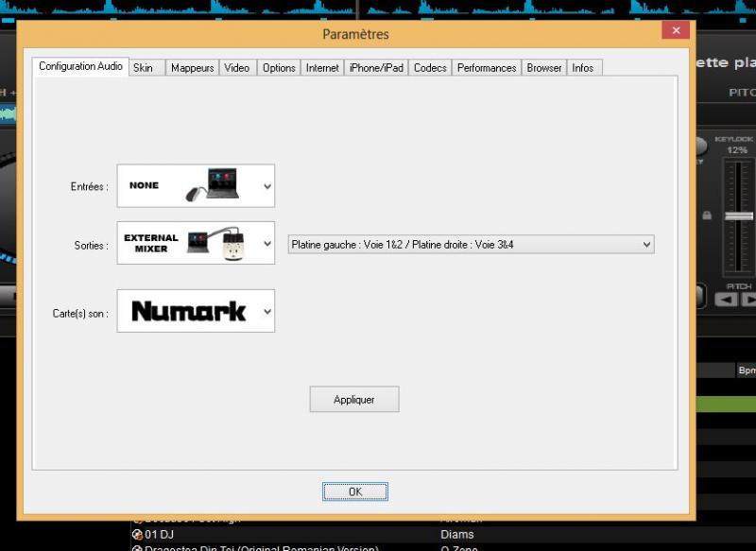
Task: Expand the Carte(s) son Numark dropdown
Action: [196, 311]
